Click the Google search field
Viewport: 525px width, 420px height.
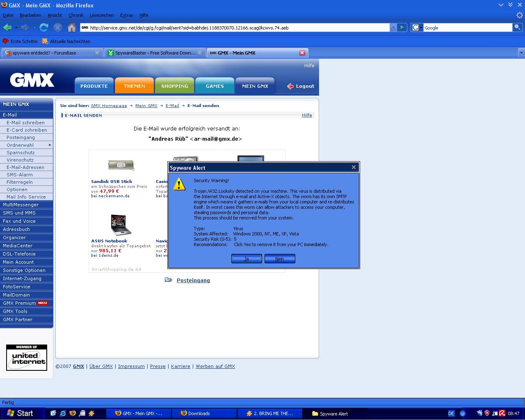point(467,27)
